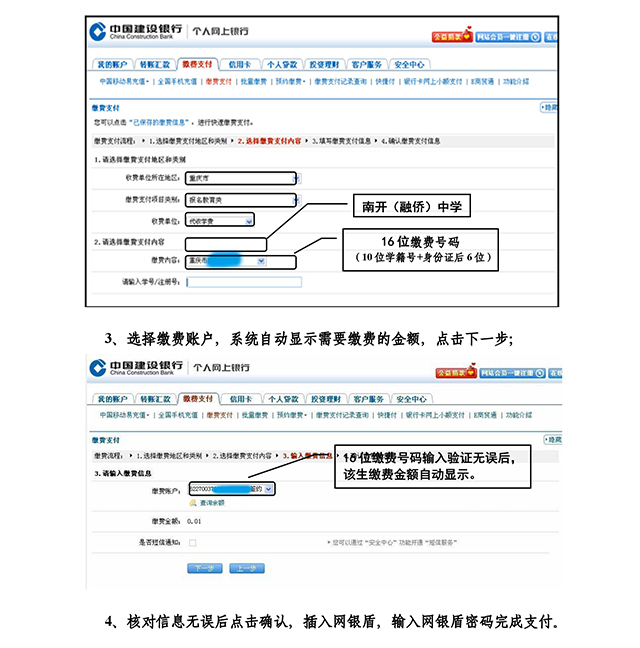Select the 缴费支付 main tab in the first screenshot
The image size is (640, 648).
(x=197, y=64)
